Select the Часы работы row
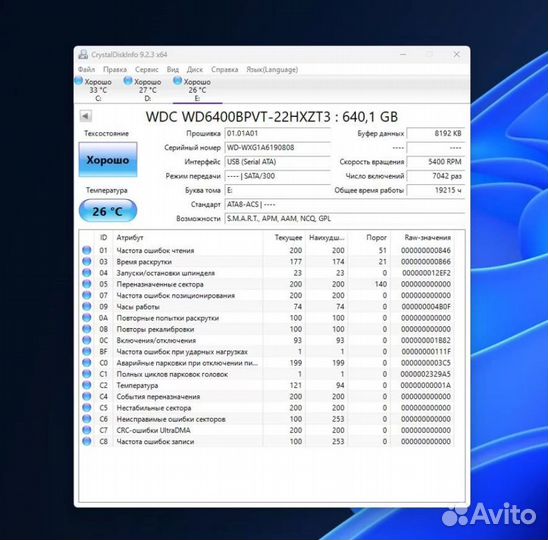548x540 pixels. [x=267, y=306]
